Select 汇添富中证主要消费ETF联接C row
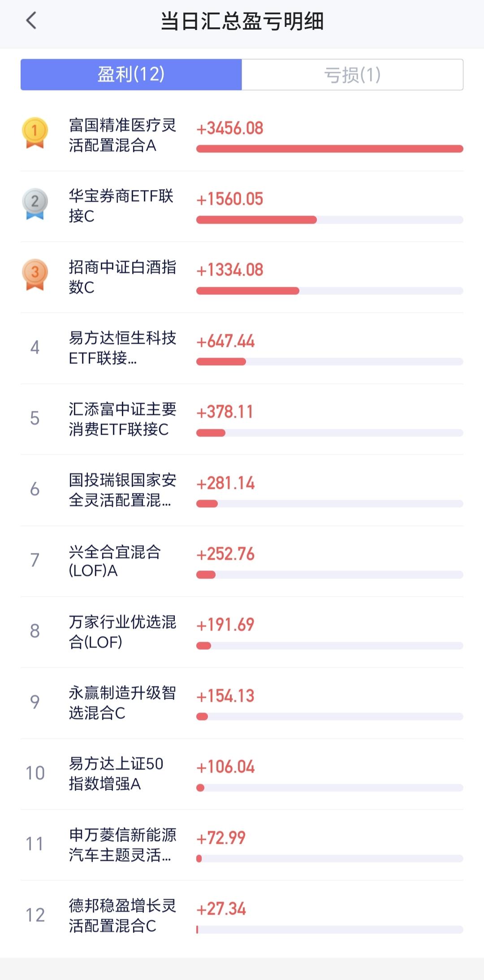This screenshot has height=980, width=484. (242, 419)
